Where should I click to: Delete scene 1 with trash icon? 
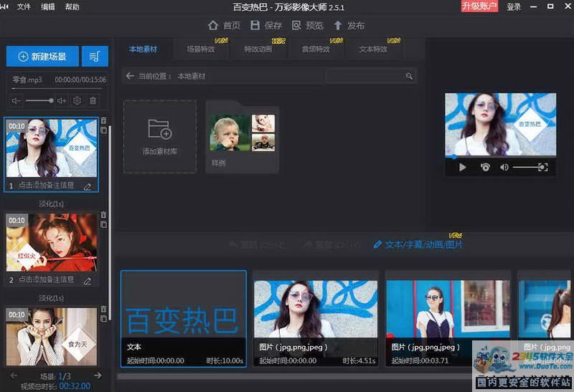point(103,120)
